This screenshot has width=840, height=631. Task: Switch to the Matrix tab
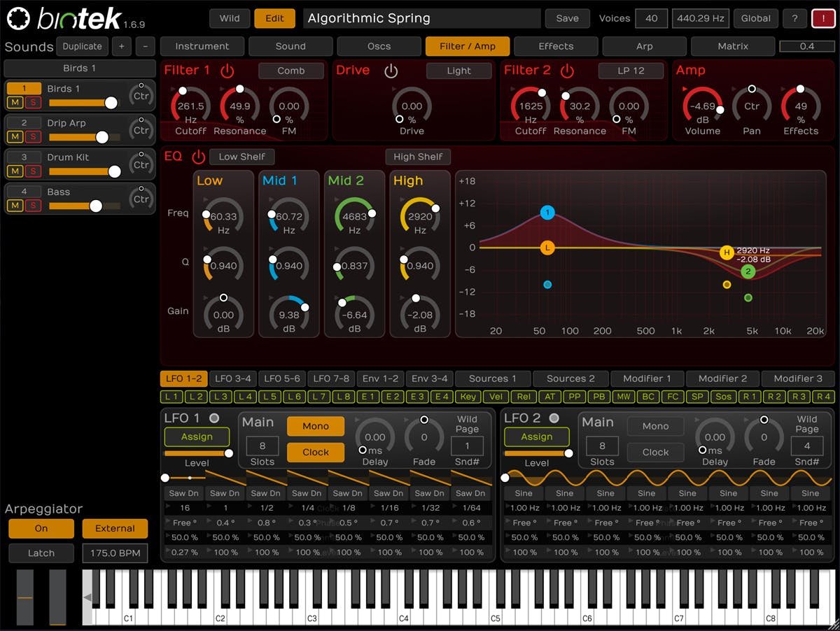733,46
